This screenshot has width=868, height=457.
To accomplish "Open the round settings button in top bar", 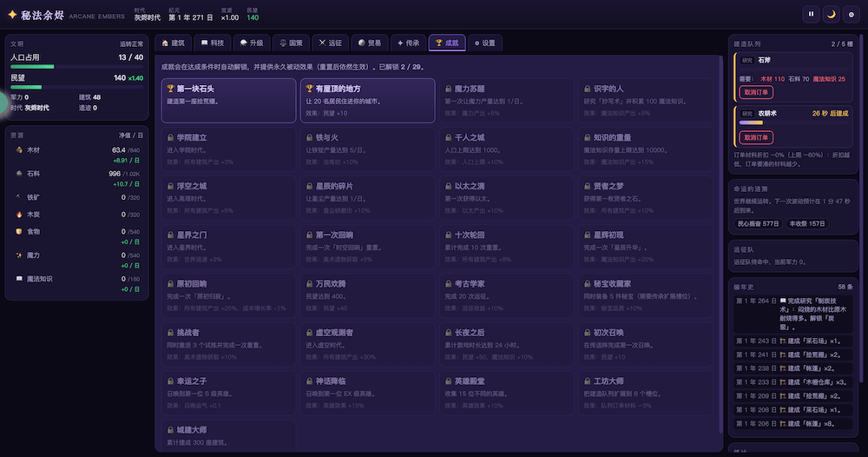I will click(x=852, y=15).
